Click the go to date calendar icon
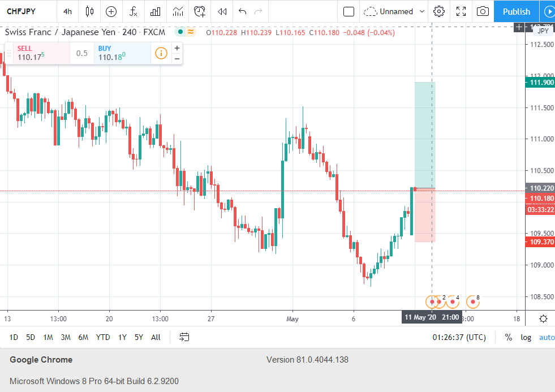This screenshot has height=392, width=555. click(x=184, y=337)
